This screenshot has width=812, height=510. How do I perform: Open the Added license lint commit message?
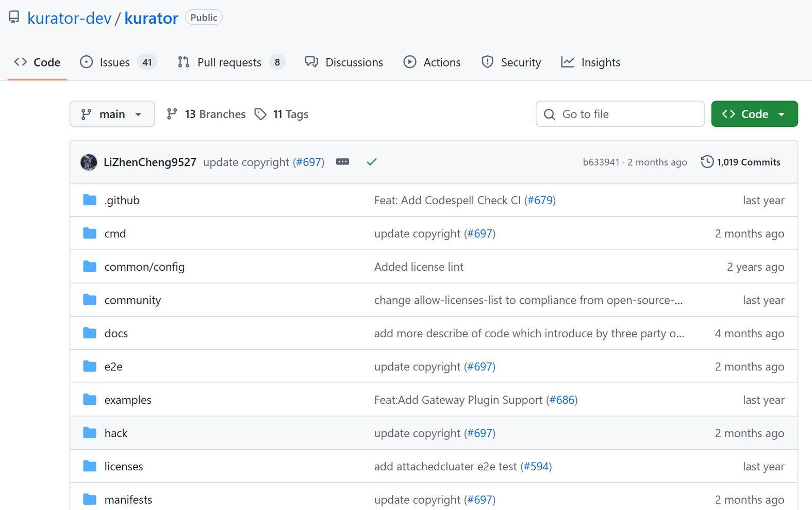[x=419, y=267]
